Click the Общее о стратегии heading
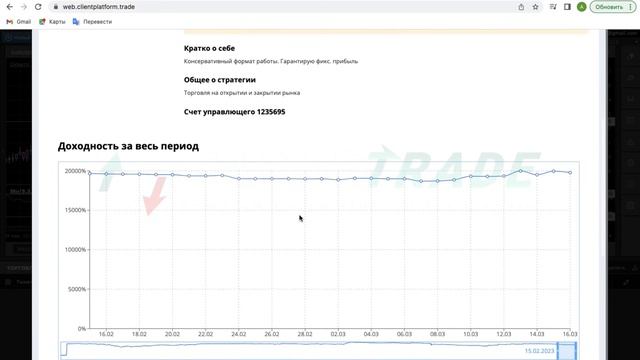Screen dimensions: 640x360 (220, 80)
